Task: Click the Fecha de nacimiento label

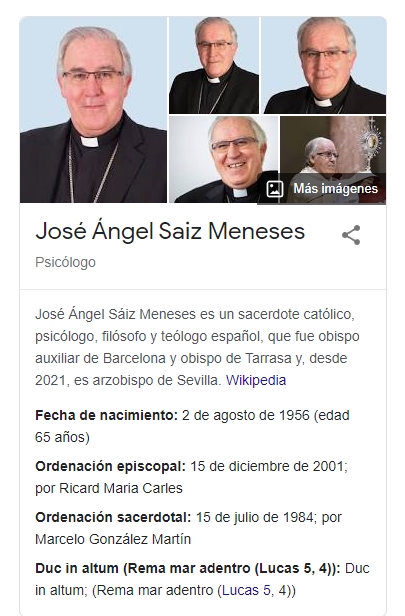Action: point(107,415)
